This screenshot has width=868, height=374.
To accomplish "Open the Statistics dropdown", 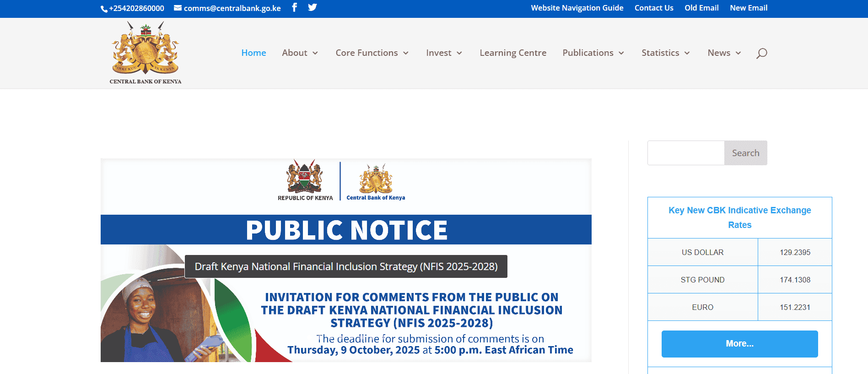I will coord(665,53).
